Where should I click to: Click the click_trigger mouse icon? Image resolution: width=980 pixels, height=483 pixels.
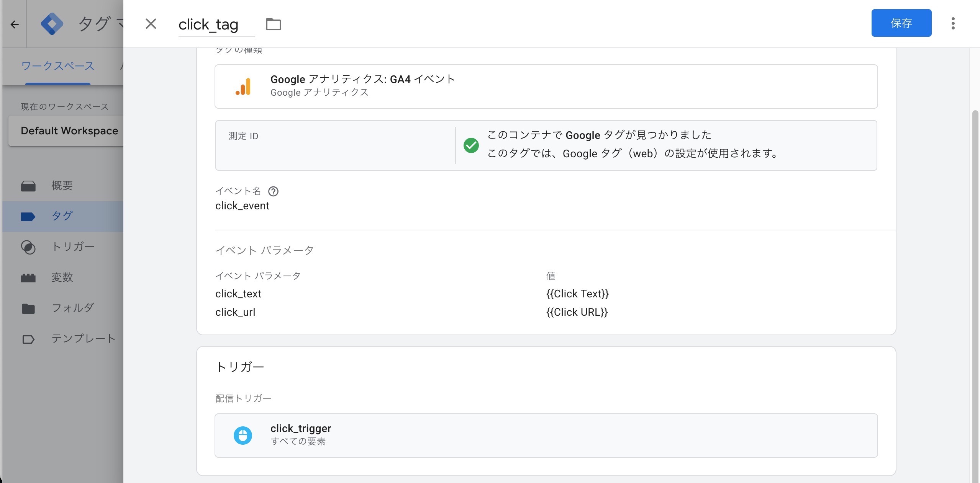pyautogui.click(x=243, y=435)
